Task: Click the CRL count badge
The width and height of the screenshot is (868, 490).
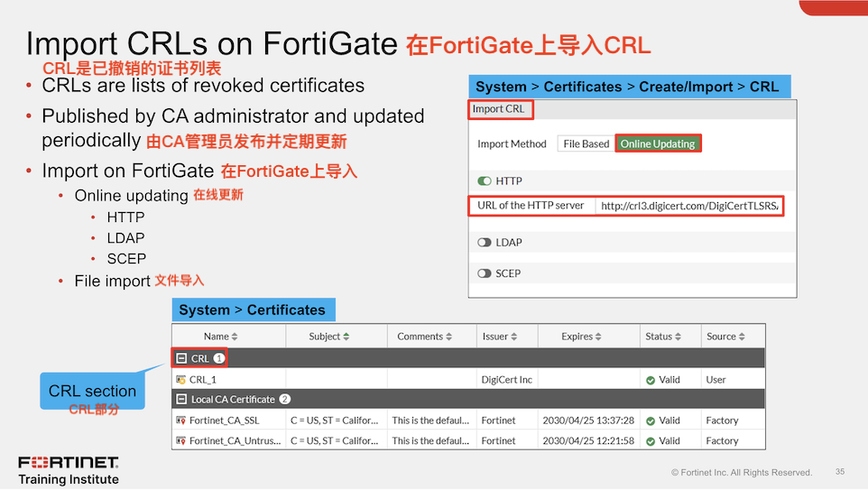Action: [x=219, y=358]
